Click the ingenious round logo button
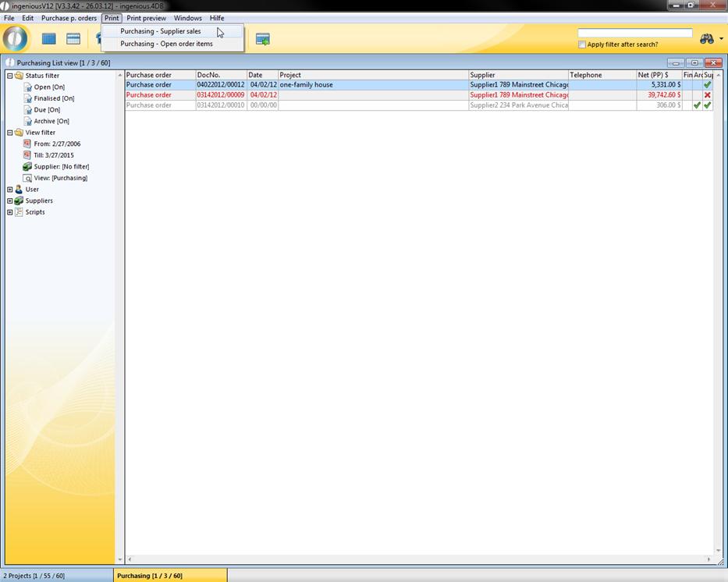The width and height of the screenshot is (728, 582). 16,38
